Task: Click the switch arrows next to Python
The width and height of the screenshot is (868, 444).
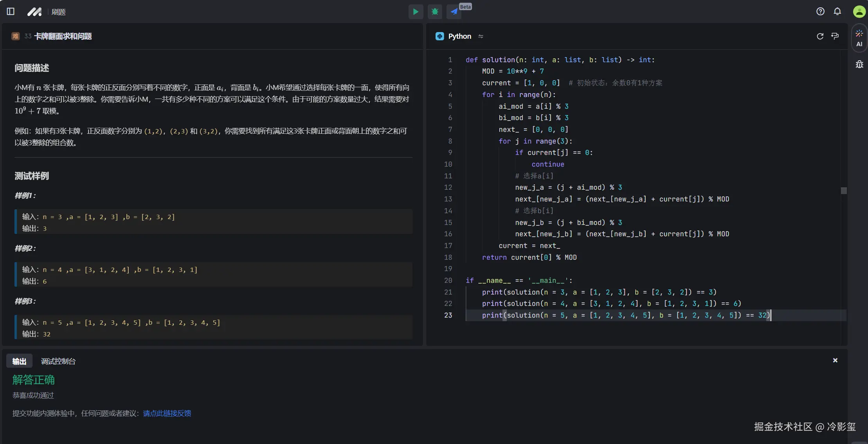Action: [481, 36]
